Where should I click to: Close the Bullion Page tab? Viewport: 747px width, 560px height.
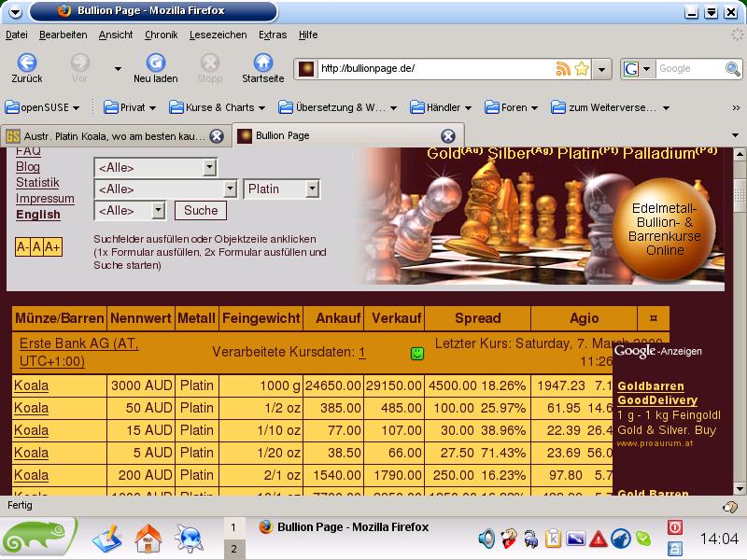[448, 136]
